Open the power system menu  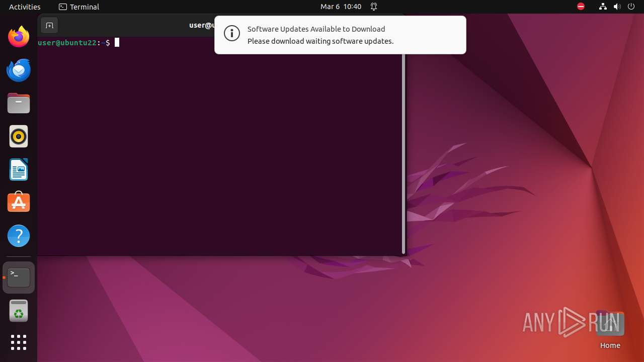pyautogui.click(x=631, y=7)
